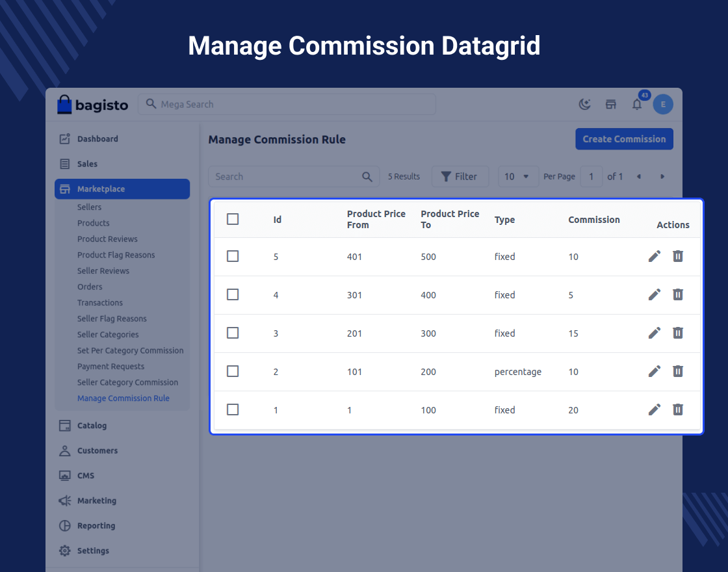Image resolution: width=728 pixels, height=572 pixels.
Task: Check the row with Id 4
Action: [x=233, y=294]
